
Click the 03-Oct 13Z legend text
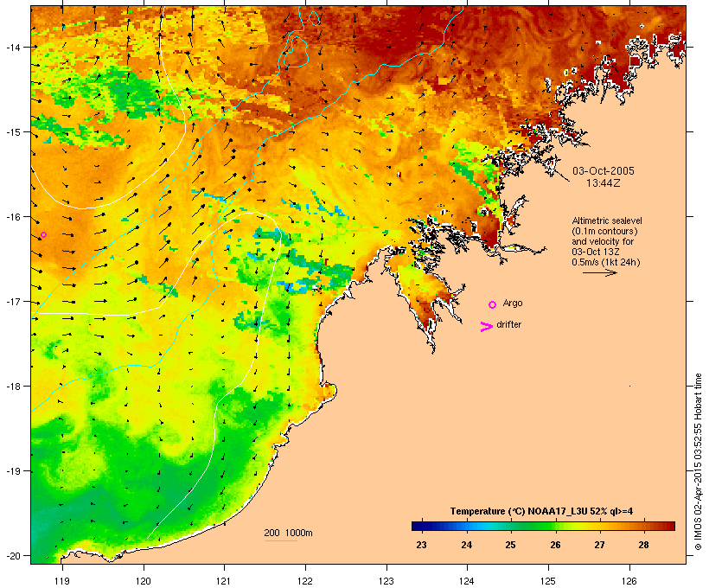click(x=596, y=252)
